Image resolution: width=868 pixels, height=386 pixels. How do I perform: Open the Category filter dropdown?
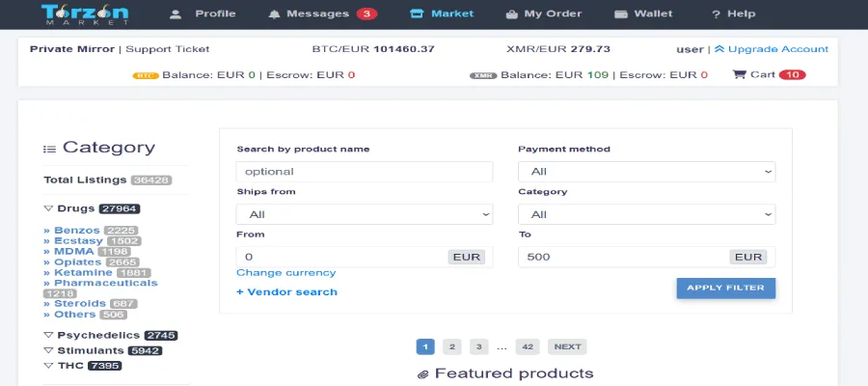point(646,214)
